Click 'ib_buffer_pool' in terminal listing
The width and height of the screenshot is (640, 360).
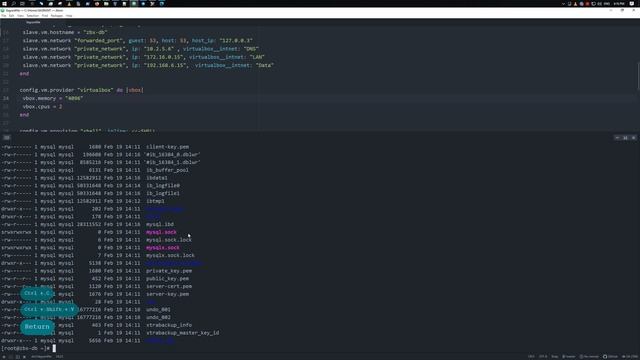(167, 170)
